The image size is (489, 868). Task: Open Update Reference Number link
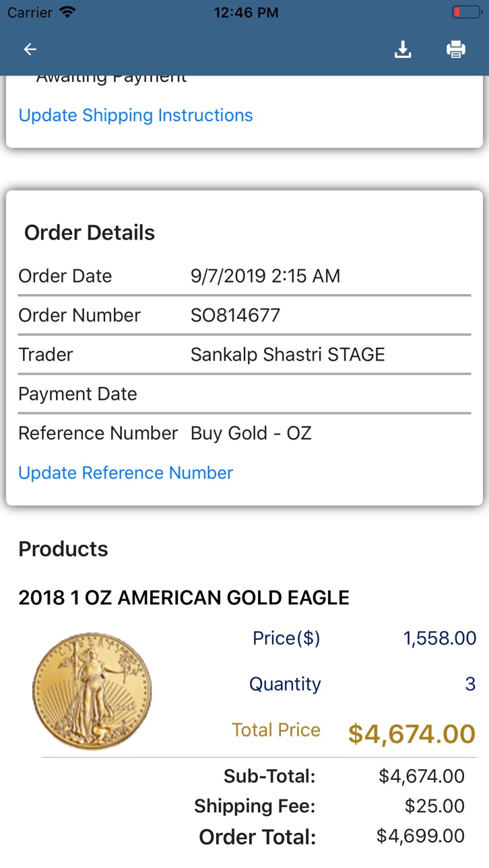click(125, 473)
